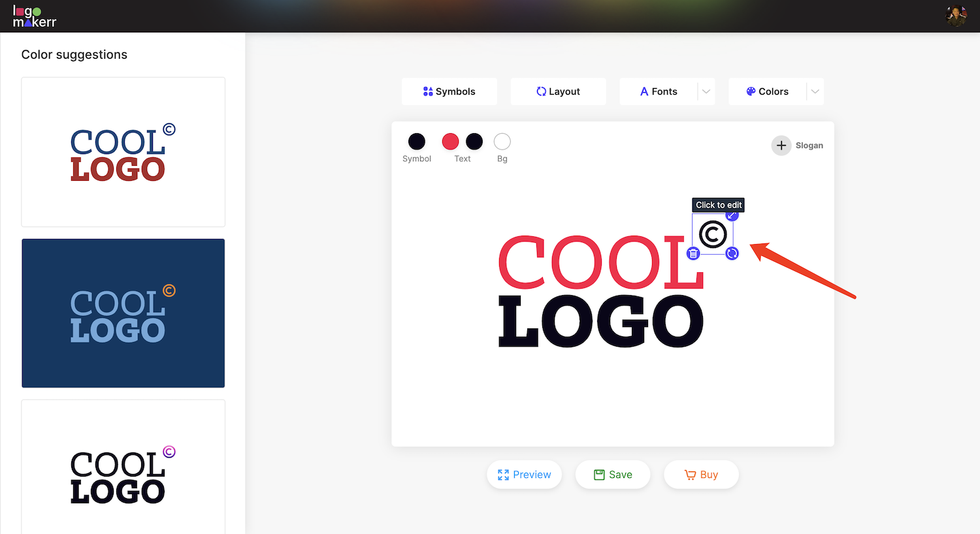Click the © symbol marked Click to edit
The image size is (980, 534).
coord(712,233)
